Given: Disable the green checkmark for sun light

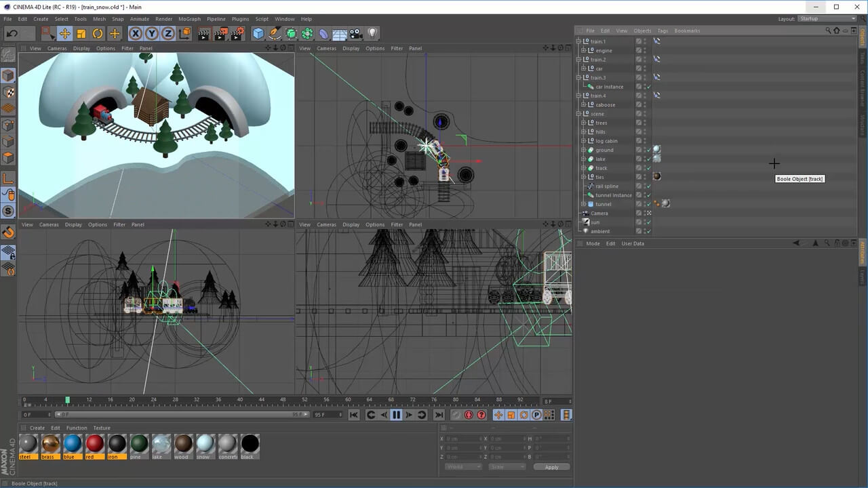Looking at the screenshot, I should point(648,222).
